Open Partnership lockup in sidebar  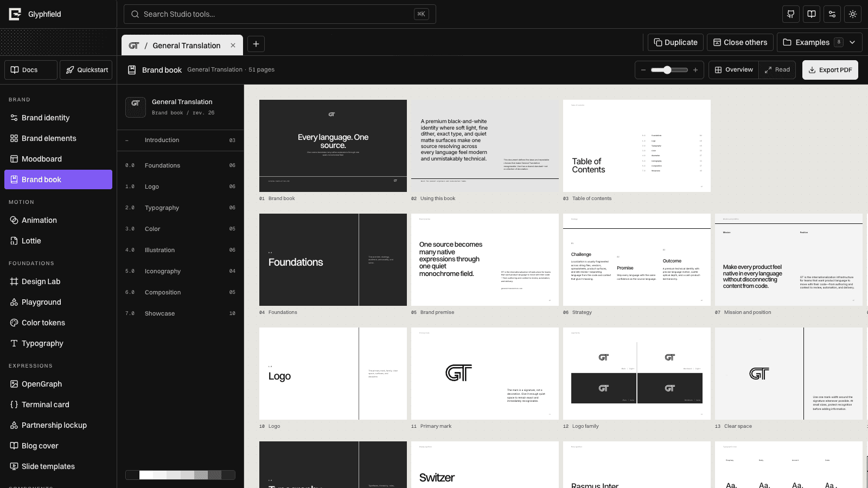coord(59,425)
